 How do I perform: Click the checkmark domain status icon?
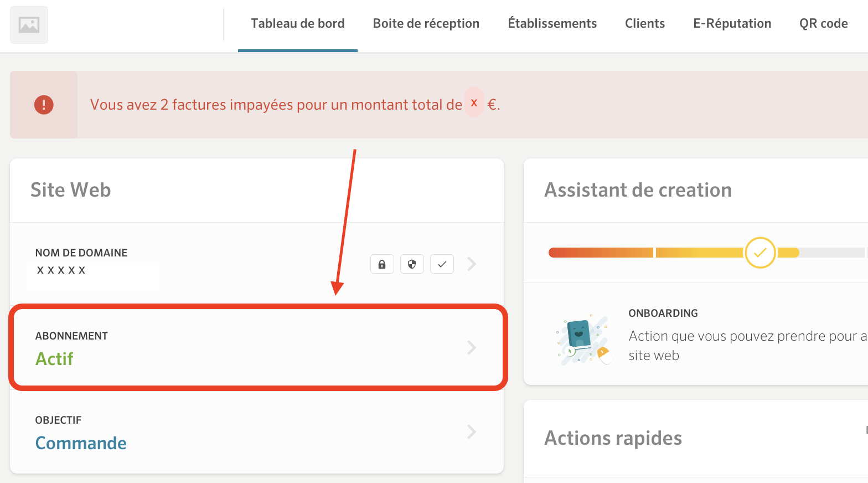442,264
